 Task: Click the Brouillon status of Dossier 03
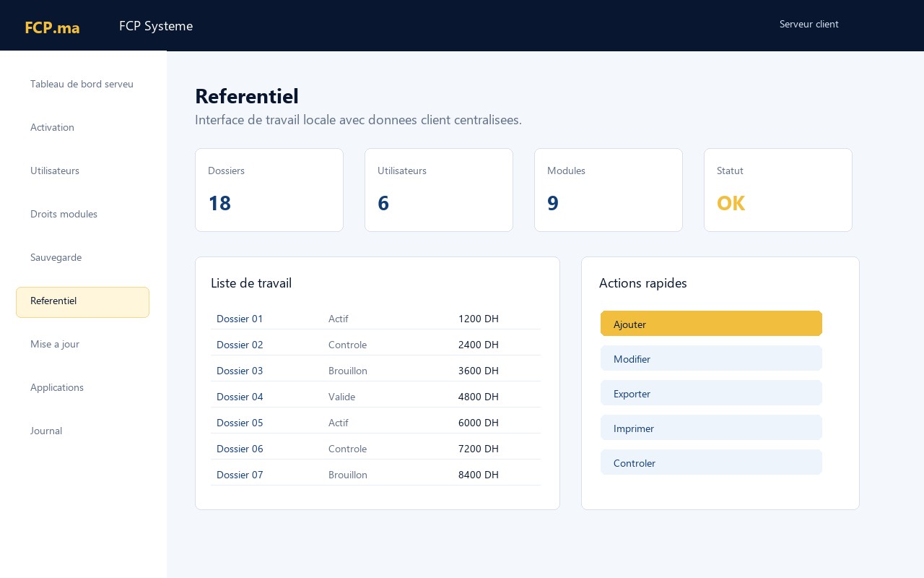click(x=348, y=371)
